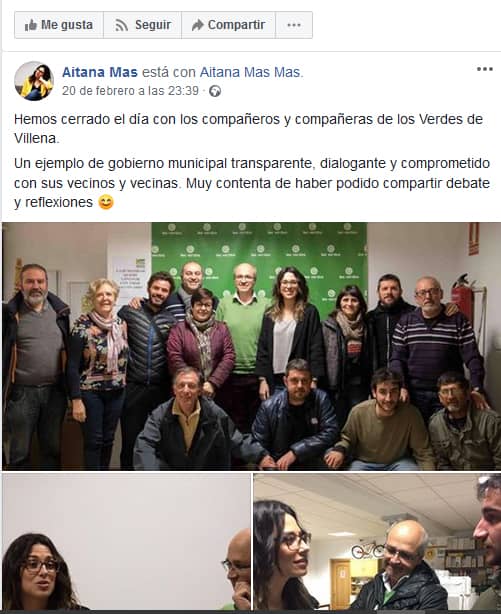Screen dimensions: 501x614
Task: Open the large group photo with green backdrop
Action: pos(251,346)
